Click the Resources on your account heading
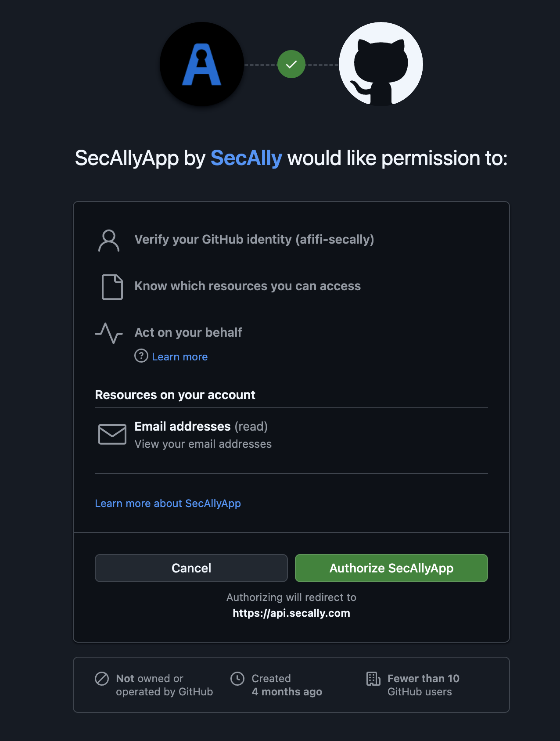560x741 pixels. click(175, 395)
